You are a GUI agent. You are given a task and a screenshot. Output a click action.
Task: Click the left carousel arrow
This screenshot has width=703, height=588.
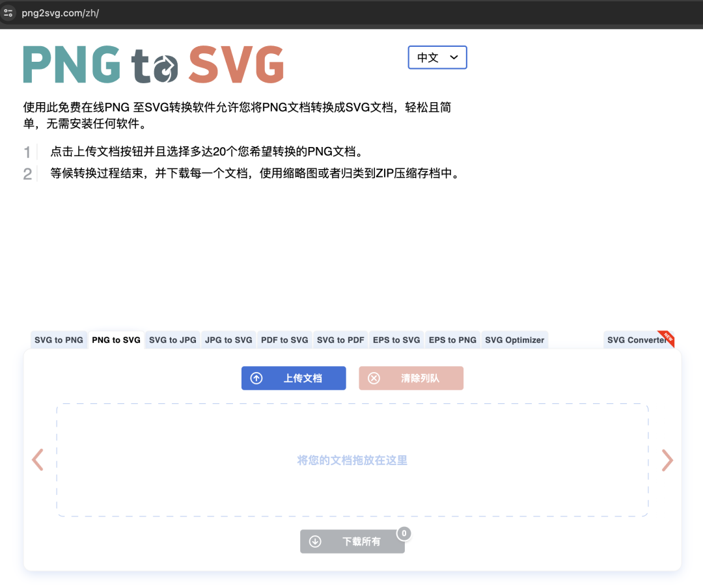(x=38, y=460)
